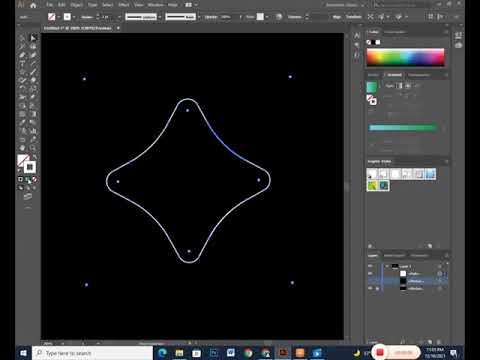Select the Line Segment tool
The height and width of the screenshot is (360, 480).
(x=33, y=63)
